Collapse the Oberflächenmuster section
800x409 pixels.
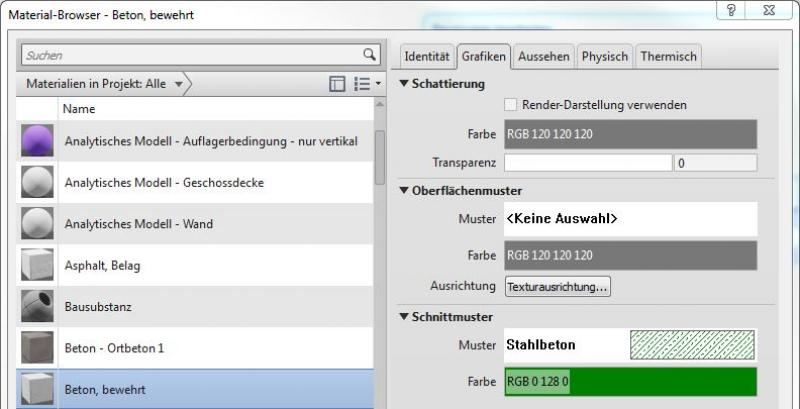click(405, 190)
